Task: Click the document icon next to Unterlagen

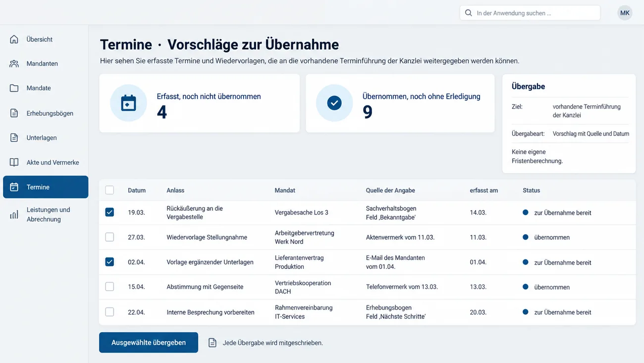Action: [14, 138]
